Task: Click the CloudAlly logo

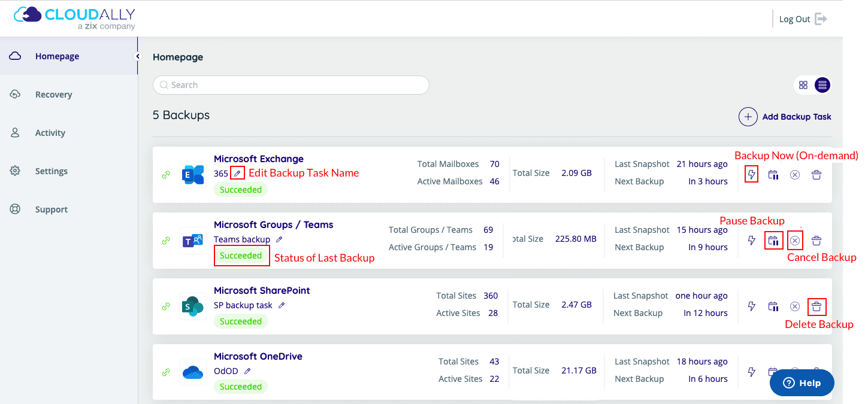Action: 74,18
